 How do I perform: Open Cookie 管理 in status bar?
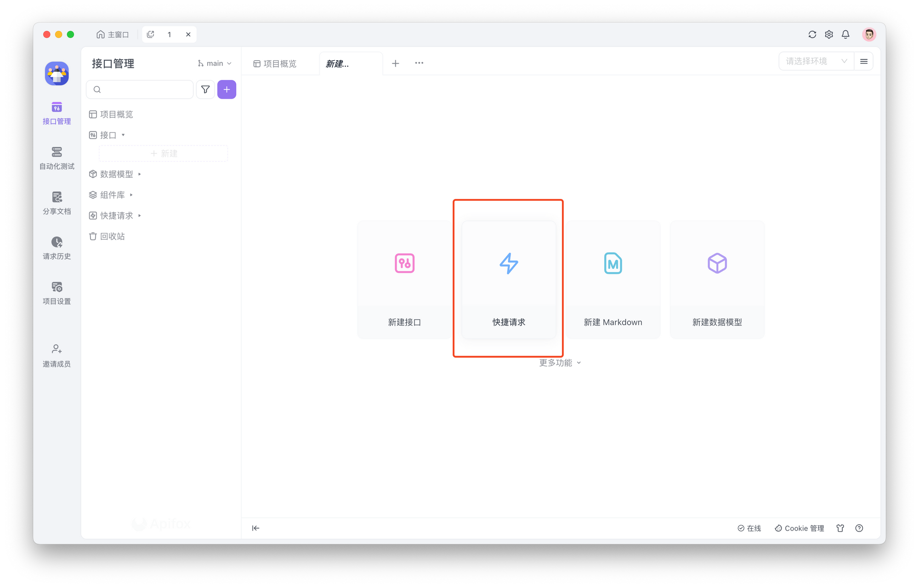click(x=799, y=528)
